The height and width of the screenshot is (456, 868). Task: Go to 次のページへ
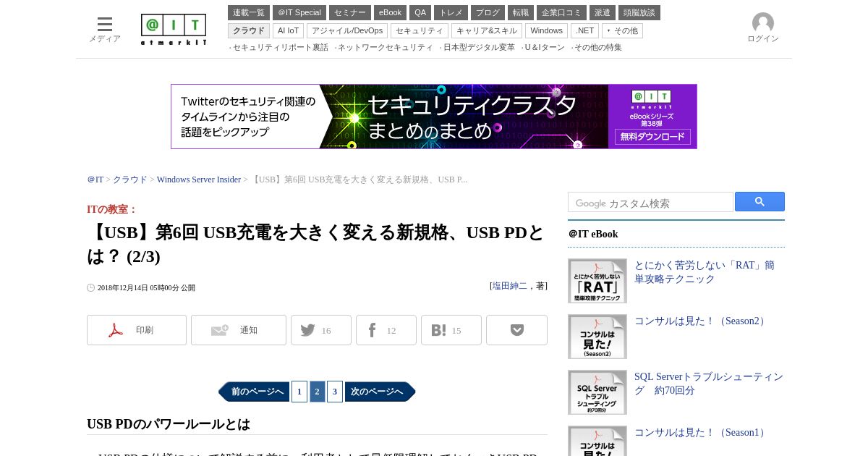point(380,392)
